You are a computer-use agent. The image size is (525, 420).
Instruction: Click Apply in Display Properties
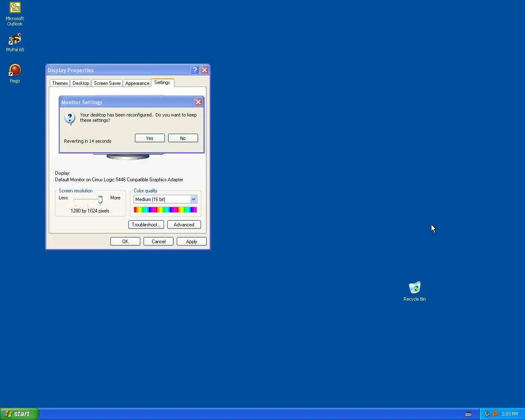pos(192,242)
